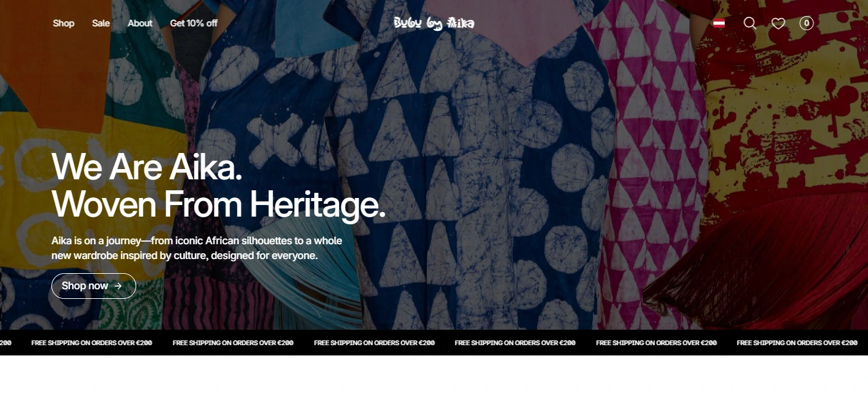This screenshot has width=868, height=412.
Task: Select the Get 10% off link
Action: tap(193, 23)
